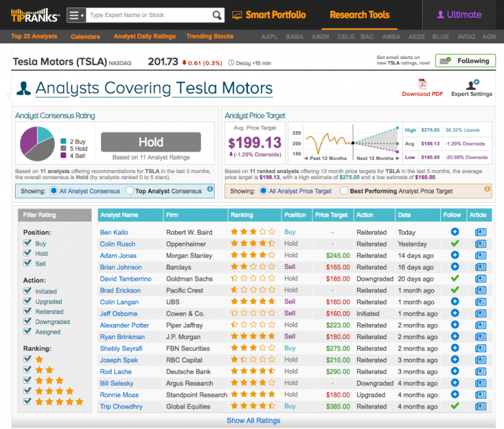Focus the expert name or stock search field
The width and height of the screenshot is (504, 429).
(150, 15)
